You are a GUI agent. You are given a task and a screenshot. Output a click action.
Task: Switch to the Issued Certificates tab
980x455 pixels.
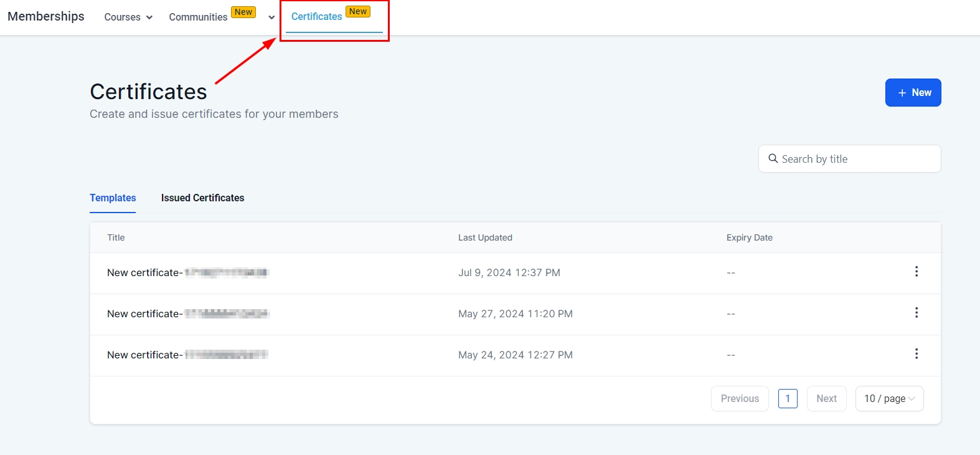pyautogui.click(x=202, y=198)
